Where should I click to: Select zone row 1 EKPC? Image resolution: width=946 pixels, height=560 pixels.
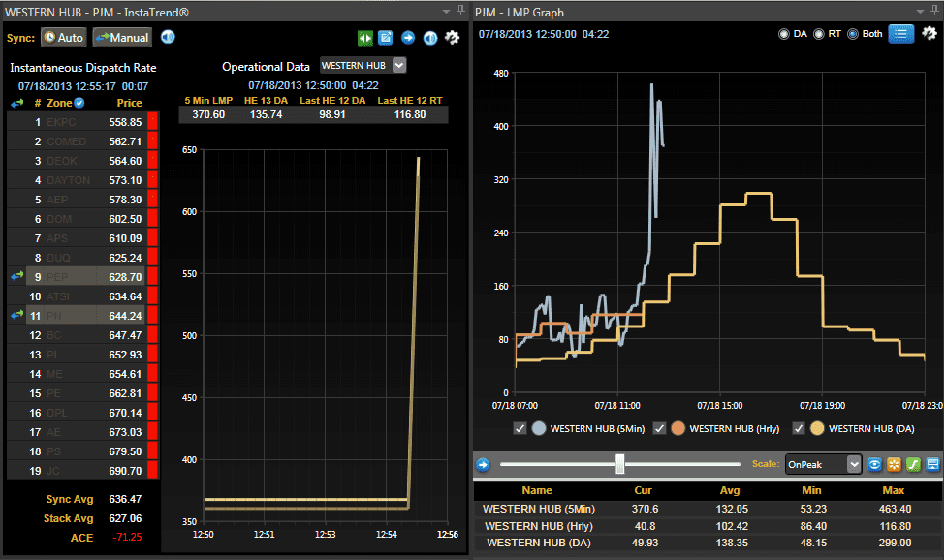click(82, 122)
